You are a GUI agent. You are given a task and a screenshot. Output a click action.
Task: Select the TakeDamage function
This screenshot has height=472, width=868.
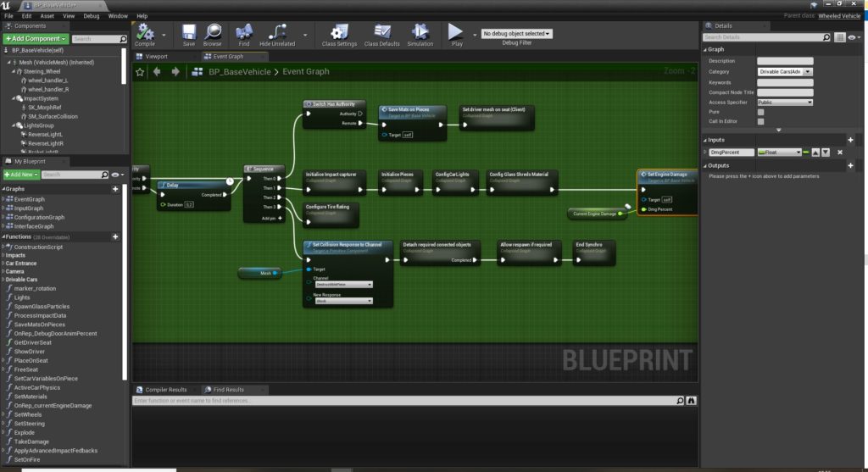31,441
